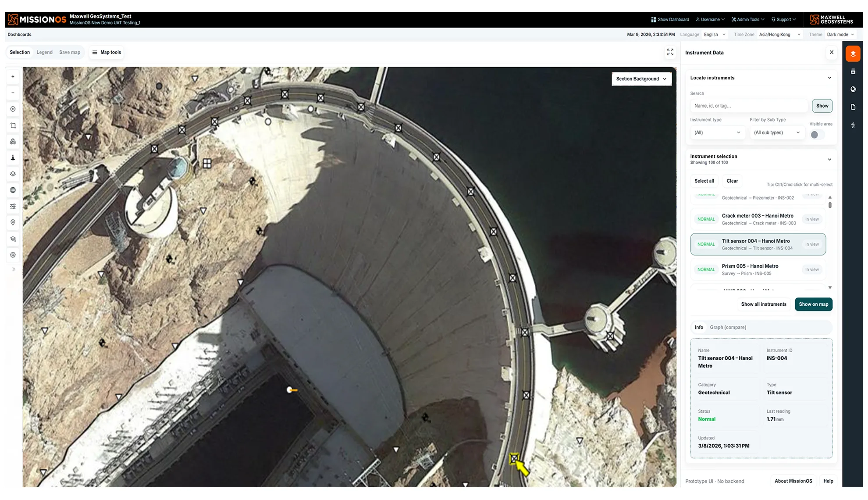868x500 pixels.
Task: Click the clustered cubes icon in left toolbar
Action: [13, 142]
